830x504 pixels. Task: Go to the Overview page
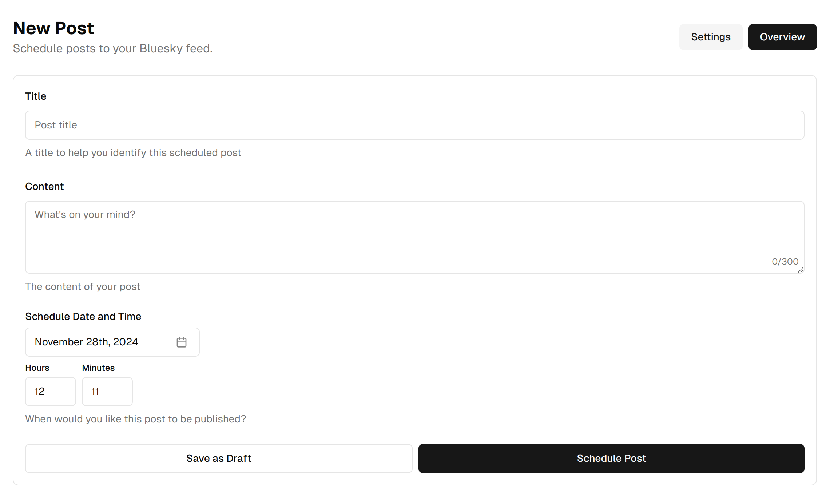pos(782,37)
